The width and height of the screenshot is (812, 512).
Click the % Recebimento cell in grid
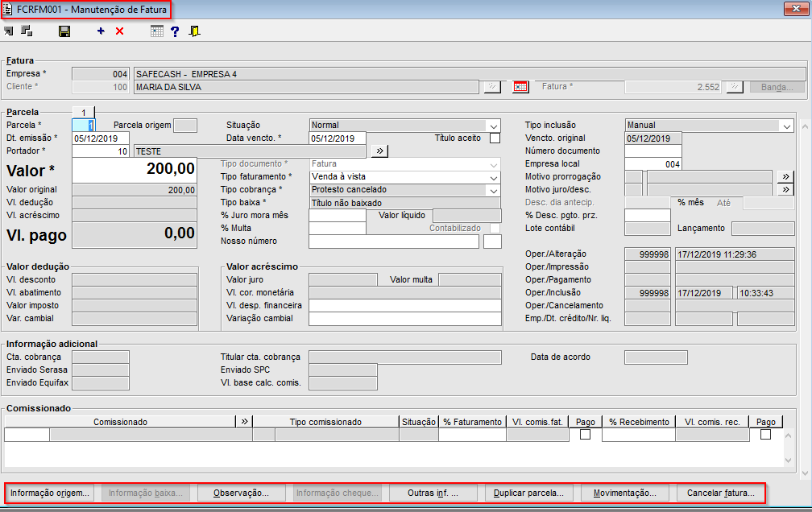coord(639,435)
